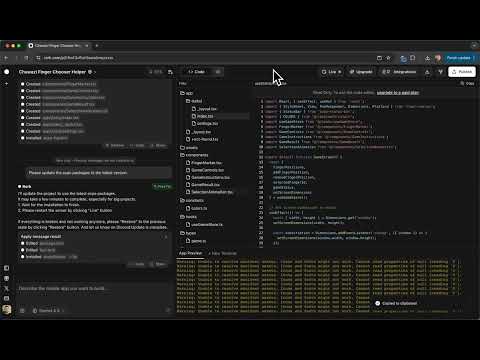Click the More button under first message

tap(158, 146)
